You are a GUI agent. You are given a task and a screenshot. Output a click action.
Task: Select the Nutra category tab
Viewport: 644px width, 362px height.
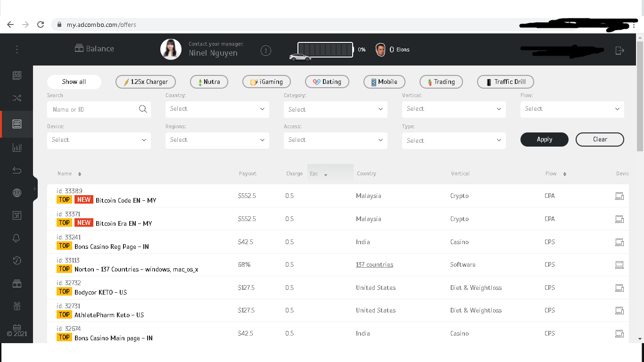click(x=209, y=82)
